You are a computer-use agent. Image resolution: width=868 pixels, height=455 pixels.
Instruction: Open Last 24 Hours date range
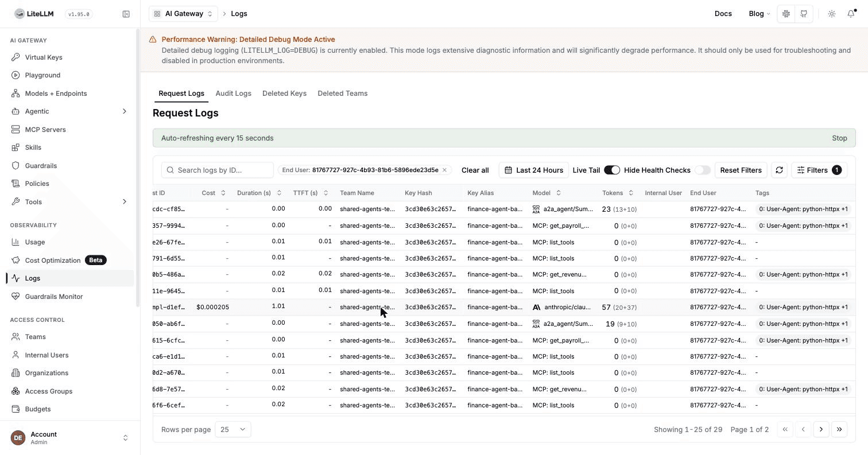click(534, 170)
